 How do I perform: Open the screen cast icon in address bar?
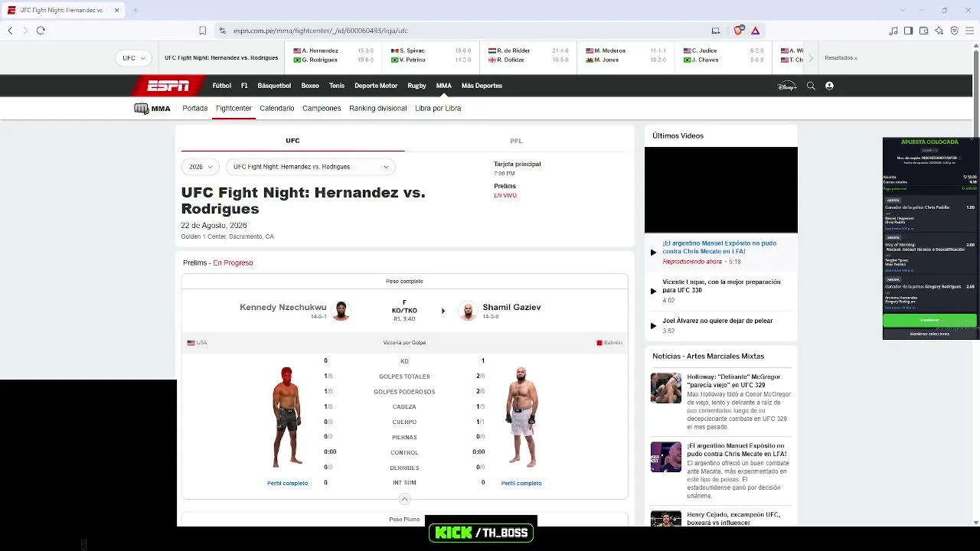716,31
